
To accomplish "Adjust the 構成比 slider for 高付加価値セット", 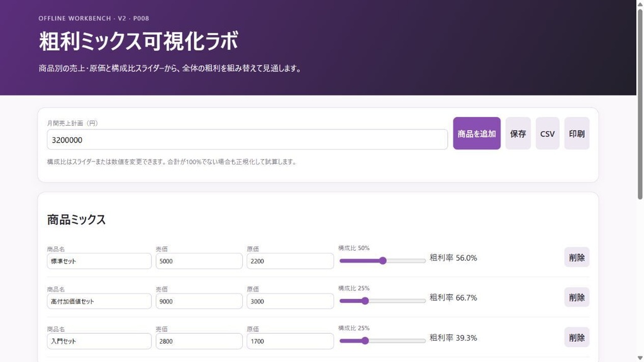I will 382,301.
